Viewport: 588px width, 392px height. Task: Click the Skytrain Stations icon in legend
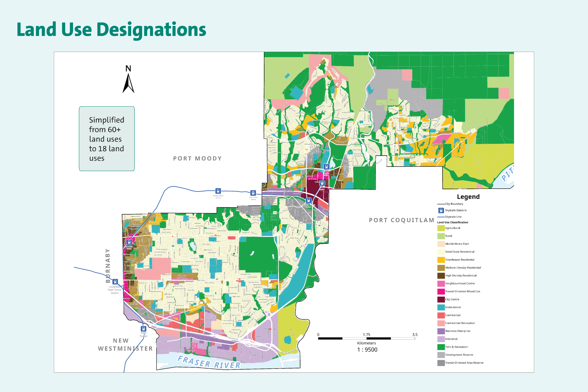tap(441, 210)
